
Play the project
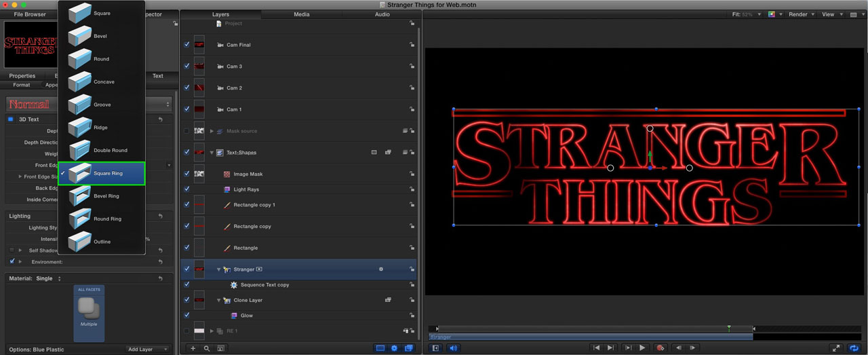[x=642, y=348]
